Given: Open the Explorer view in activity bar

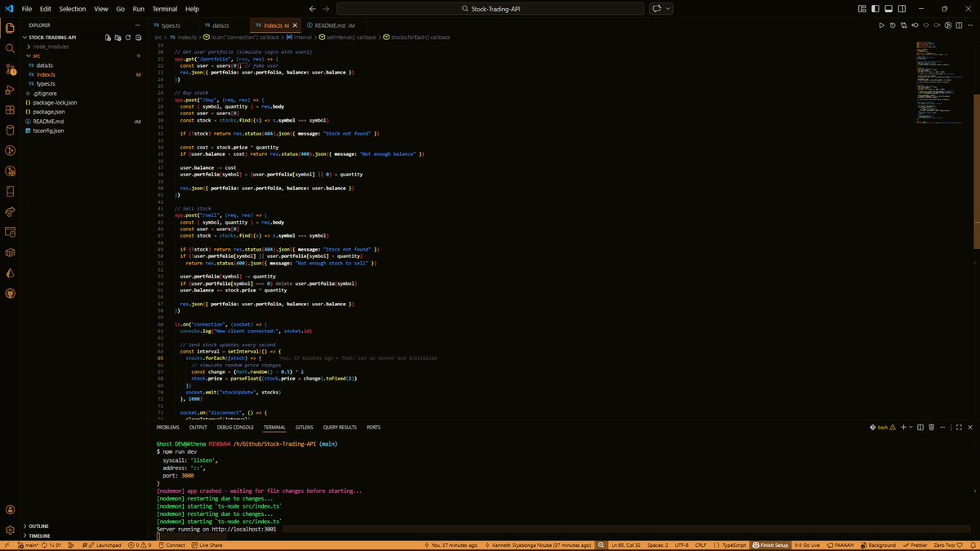Looking at the screenshot, I should pyautogui.click(x=11, y=28).
